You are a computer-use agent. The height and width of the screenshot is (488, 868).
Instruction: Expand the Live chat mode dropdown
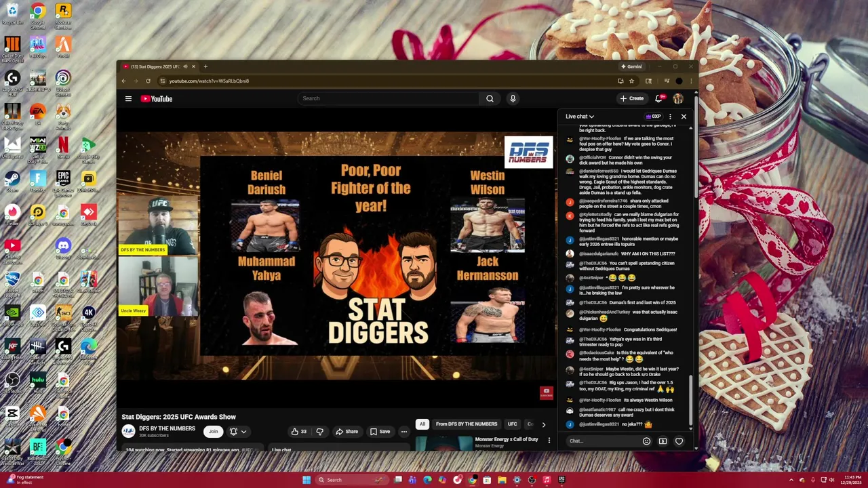point(580,117)
